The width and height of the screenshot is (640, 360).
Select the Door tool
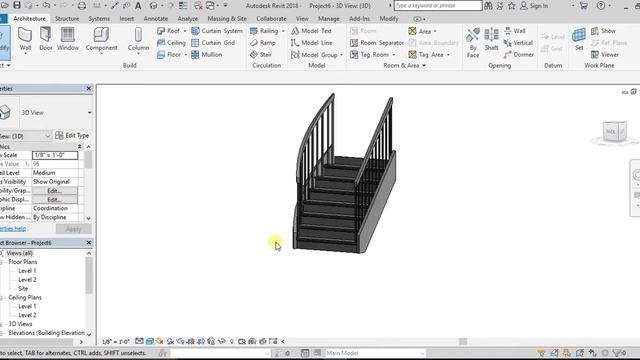tap(45, 40)
